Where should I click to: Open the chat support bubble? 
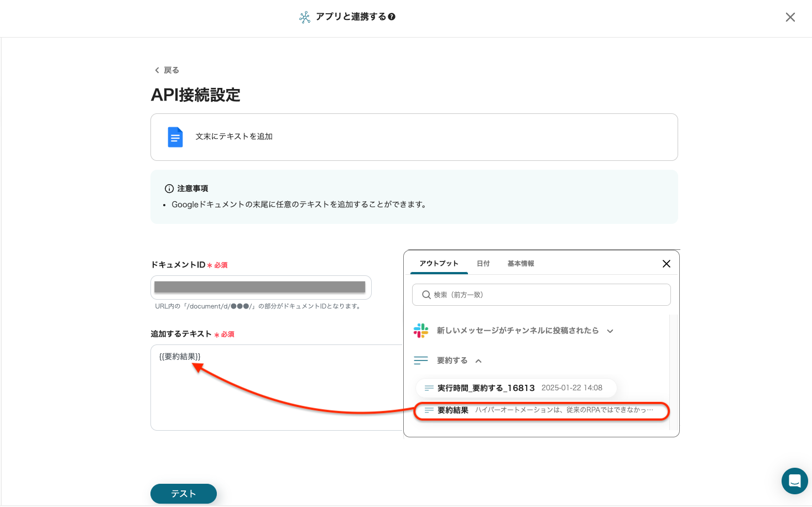pyautogui.click(x=794, y=480)
